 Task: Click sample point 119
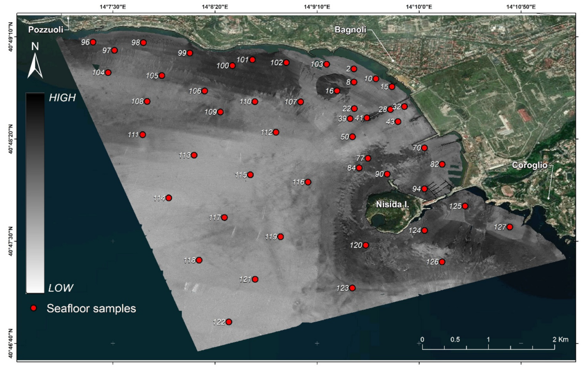tap(281, 236)
